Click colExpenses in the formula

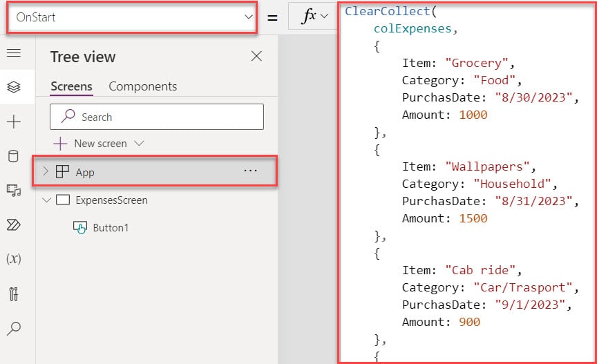click(x=413, y=28)
